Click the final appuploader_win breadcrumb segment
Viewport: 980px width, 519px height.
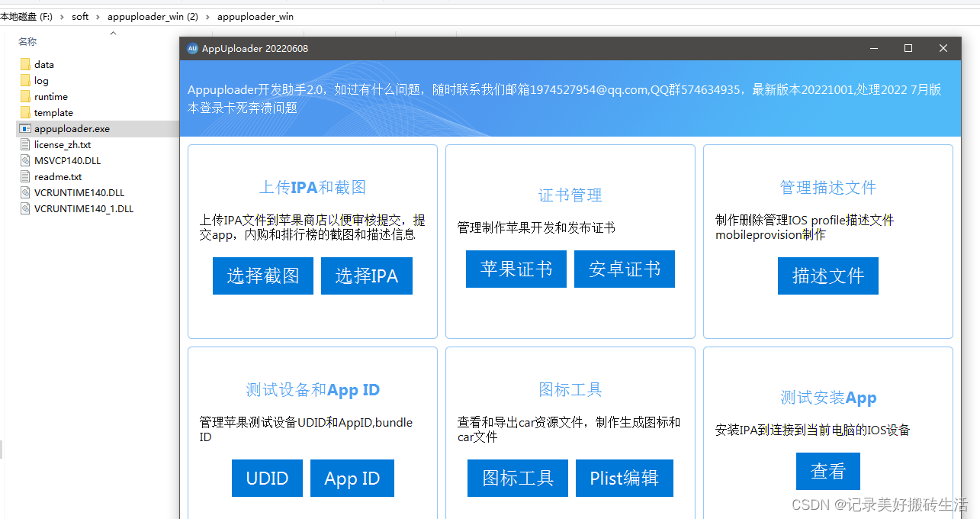(x=255, y=17)
